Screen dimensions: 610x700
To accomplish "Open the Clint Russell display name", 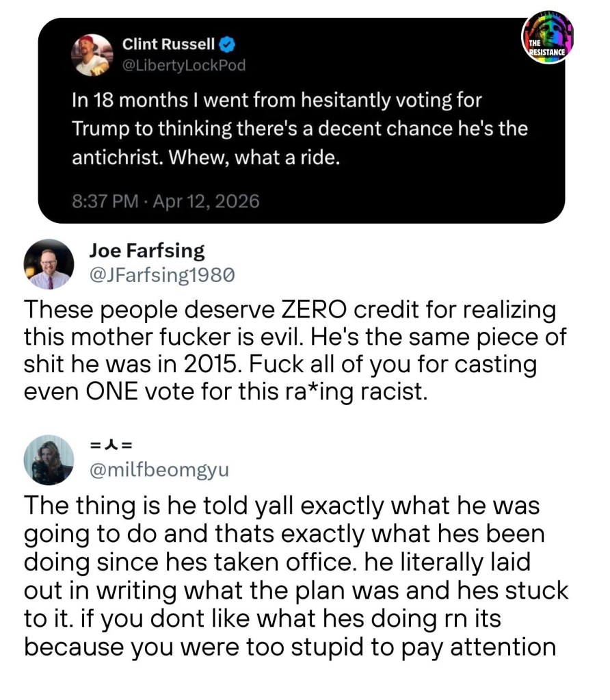I will (168, 45).
